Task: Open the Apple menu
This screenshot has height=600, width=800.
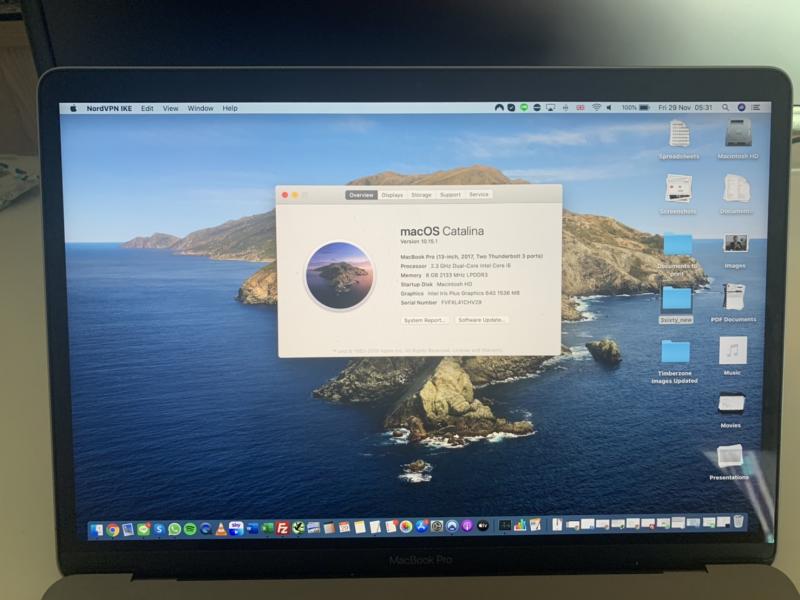Action: tap(73, 108)
